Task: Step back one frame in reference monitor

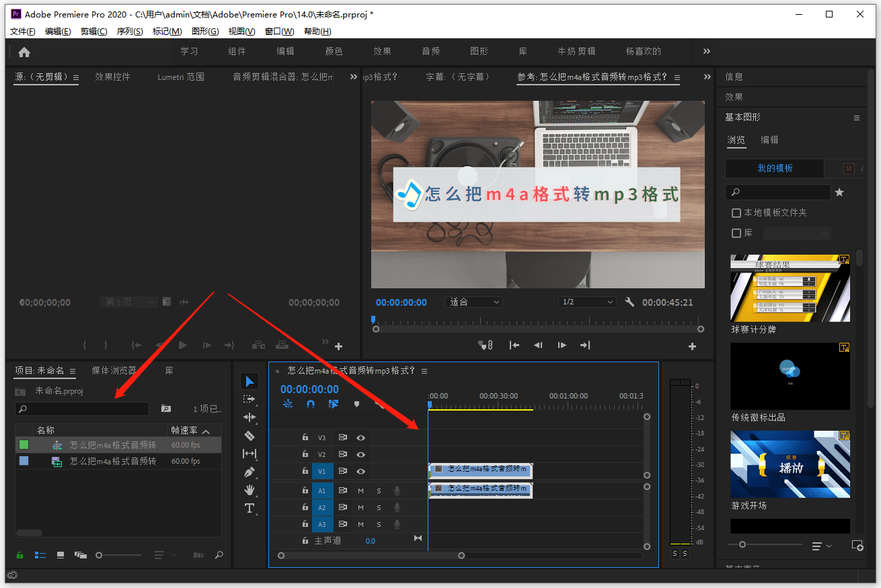Action: [x=538, y=345]
